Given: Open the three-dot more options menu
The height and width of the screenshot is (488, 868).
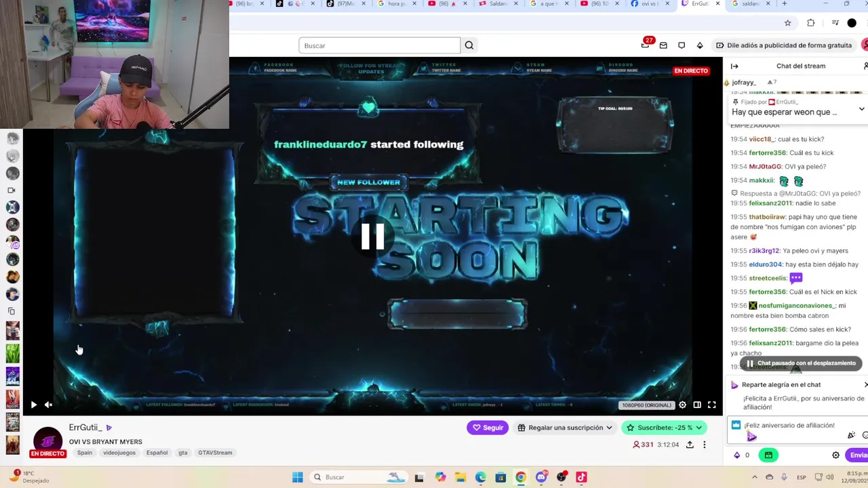Looking at the screenshot, I should 705,445.
